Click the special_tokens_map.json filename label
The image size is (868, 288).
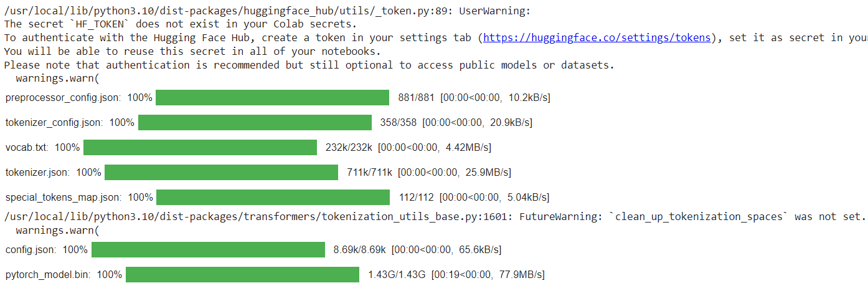click(x=64, y=198)
